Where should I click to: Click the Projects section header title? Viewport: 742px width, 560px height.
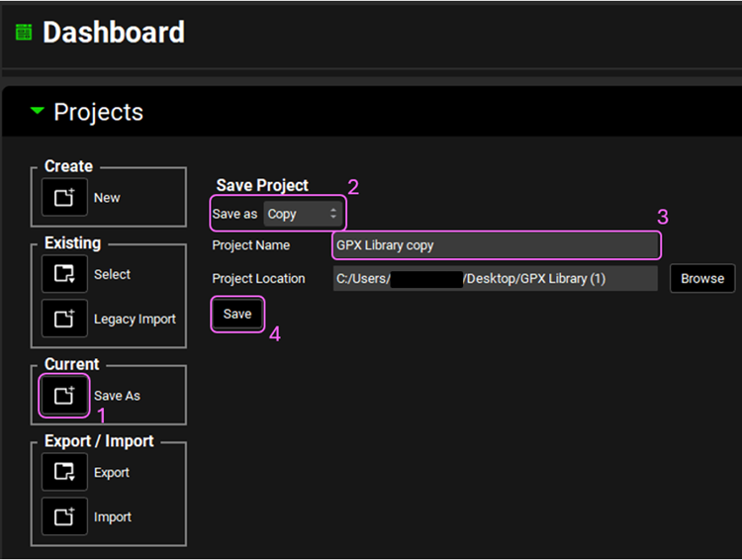coord(98,112)
